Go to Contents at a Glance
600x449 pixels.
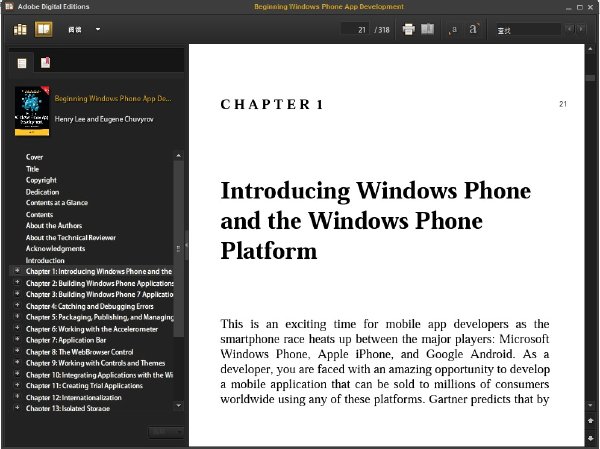[x=57, y=203]
